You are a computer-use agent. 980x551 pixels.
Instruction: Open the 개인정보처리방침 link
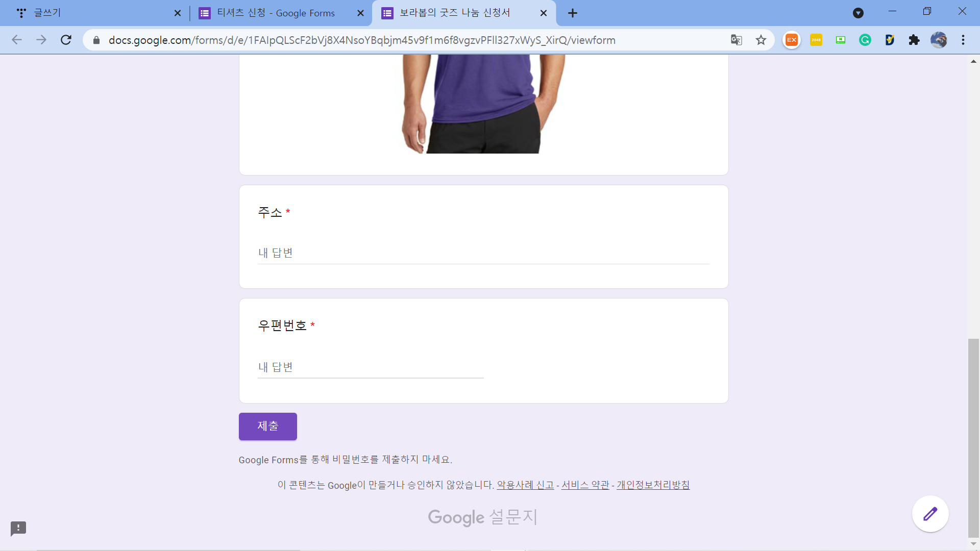(x=653, y=485)
